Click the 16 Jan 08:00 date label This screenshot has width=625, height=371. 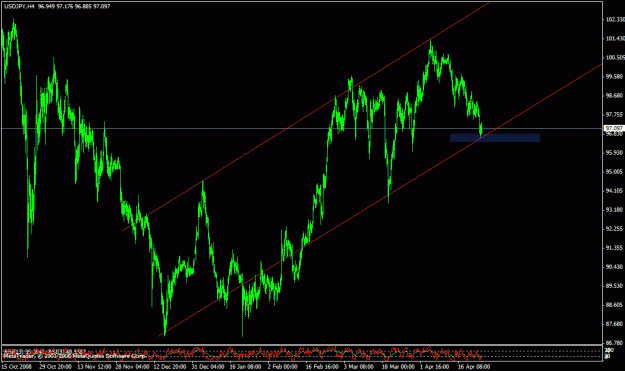(246, 367)
